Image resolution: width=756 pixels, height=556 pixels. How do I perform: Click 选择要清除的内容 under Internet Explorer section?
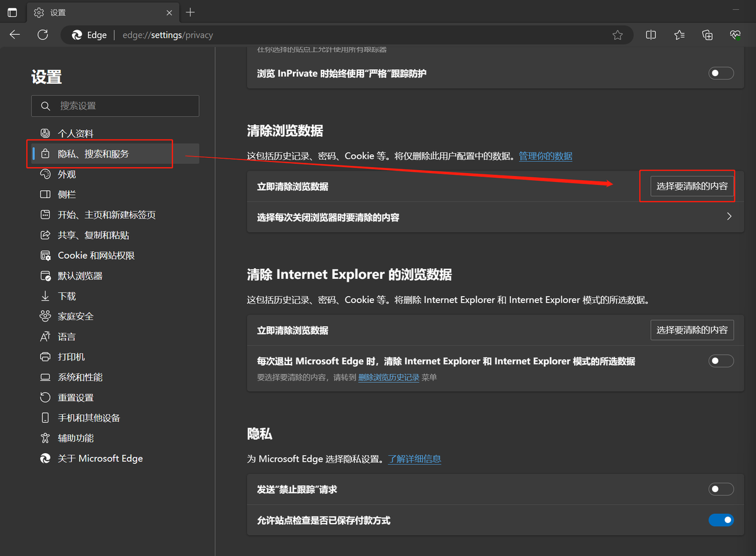tap(692, 330)
